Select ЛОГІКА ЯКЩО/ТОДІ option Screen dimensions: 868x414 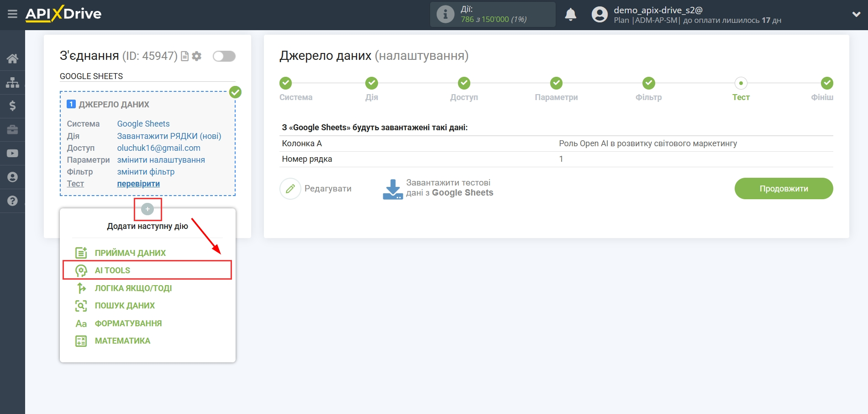click(x=133, y=288)
